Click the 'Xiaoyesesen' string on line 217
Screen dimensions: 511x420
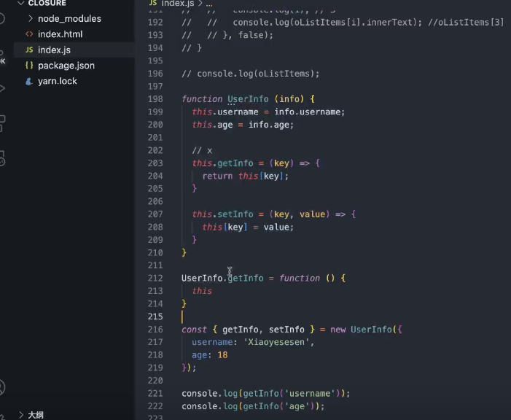(x=276, y=342)
